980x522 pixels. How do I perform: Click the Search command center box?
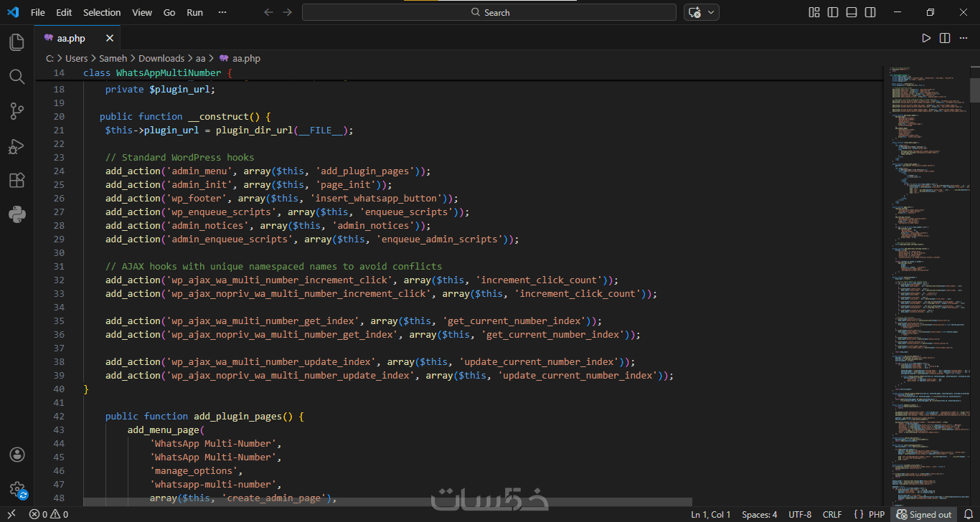(x=489, y=12)
